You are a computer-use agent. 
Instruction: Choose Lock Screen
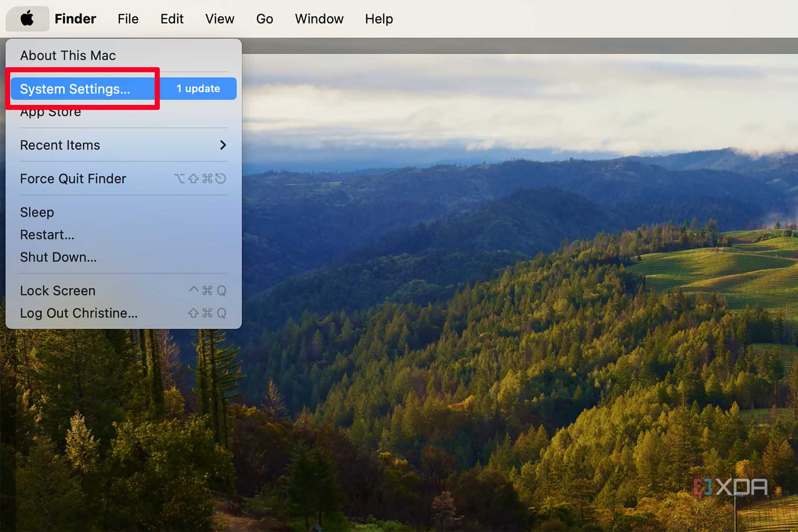point(123,291)
